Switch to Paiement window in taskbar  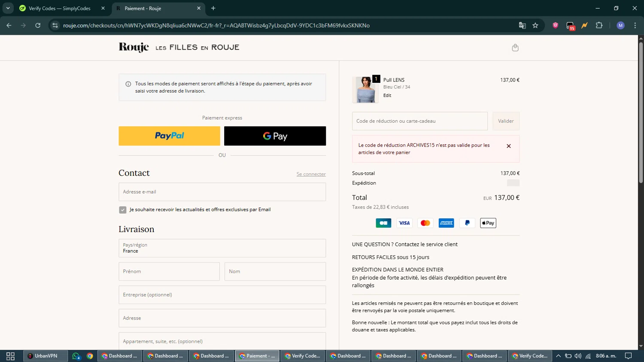257,356
